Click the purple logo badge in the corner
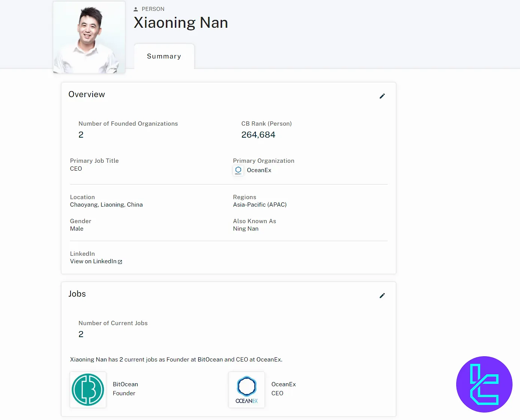 pyautogui.click(x=484, y=384)
